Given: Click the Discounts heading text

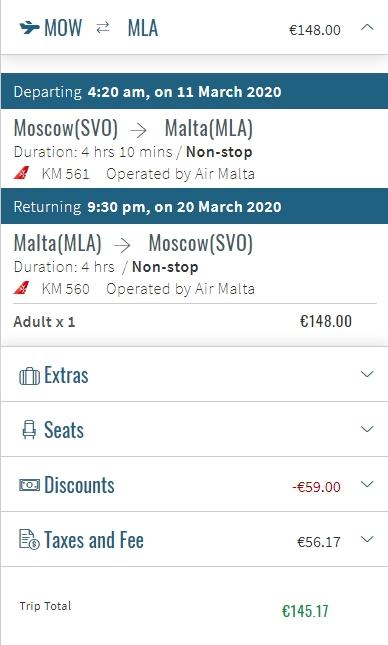Looking at the screenshot, I should [x=79, y=485].
